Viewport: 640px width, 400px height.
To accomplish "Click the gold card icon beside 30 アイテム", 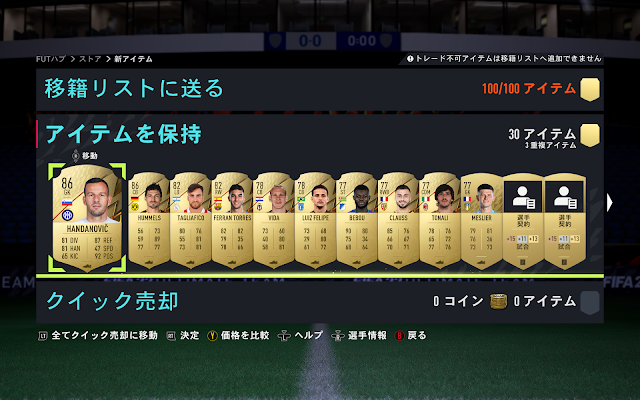I will point(589,135).
